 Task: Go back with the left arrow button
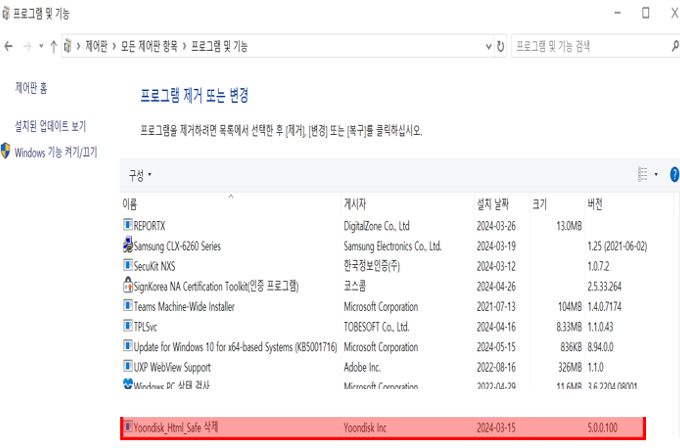coord(9,46)
